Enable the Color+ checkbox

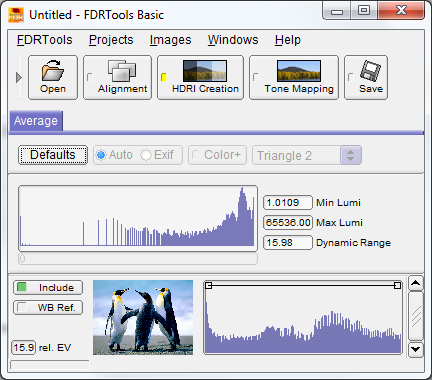[x=217, y=155]
